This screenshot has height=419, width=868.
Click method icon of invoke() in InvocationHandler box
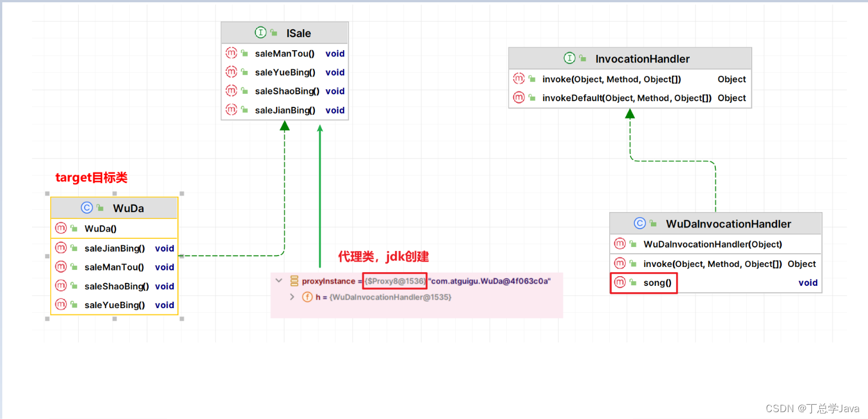pos(519,79)
